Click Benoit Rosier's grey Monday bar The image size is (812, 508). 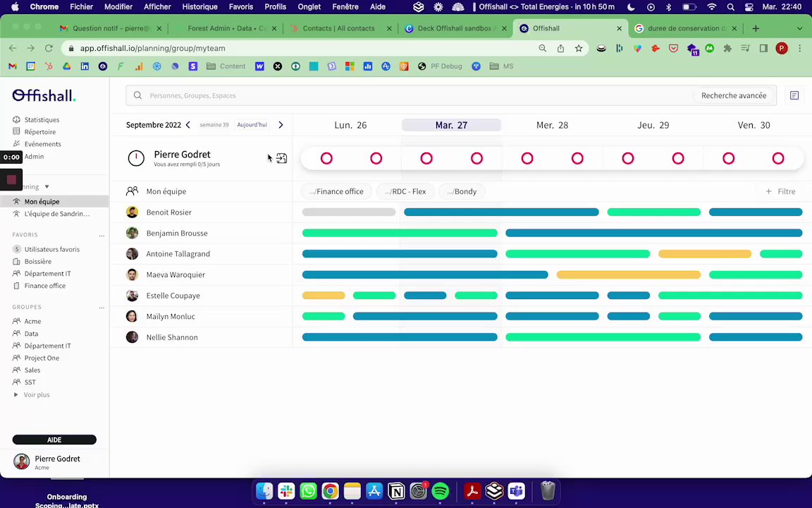pyautogui.click(x=349, y=212)
